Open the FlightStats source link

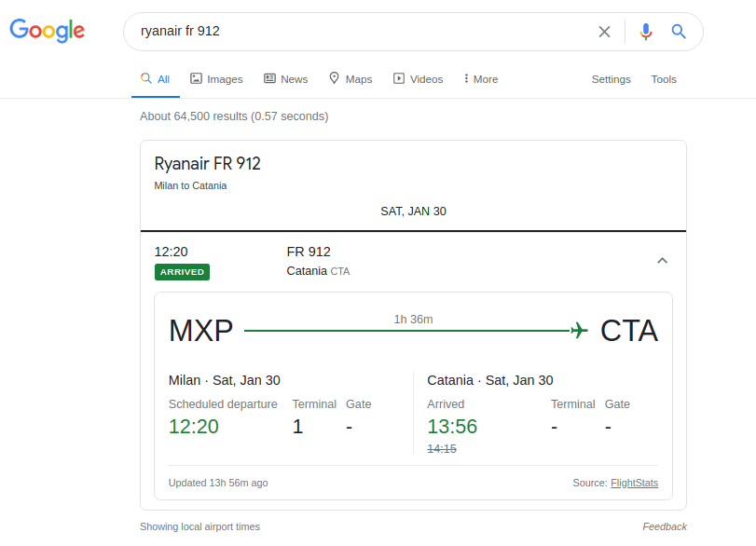pos(634,483)
